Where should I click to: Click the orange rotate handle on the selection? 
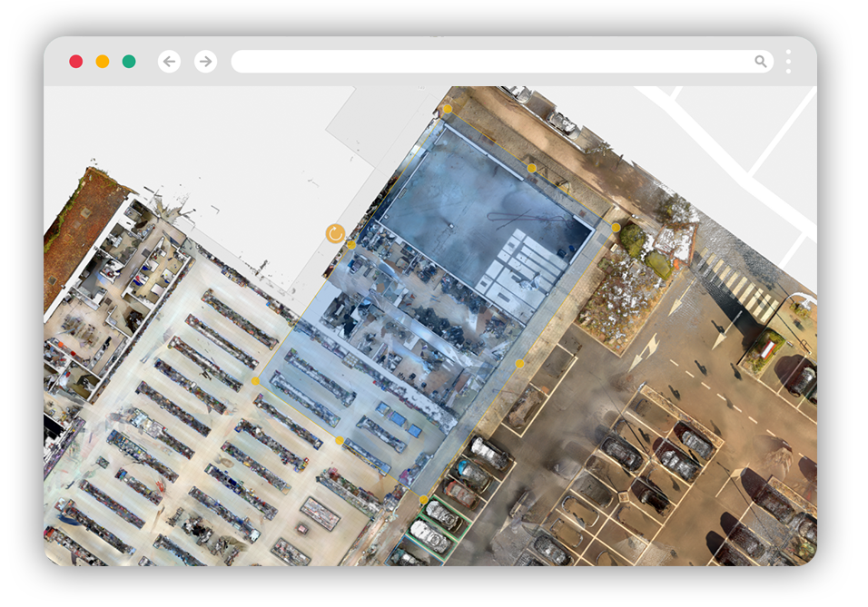click(335, 234)
